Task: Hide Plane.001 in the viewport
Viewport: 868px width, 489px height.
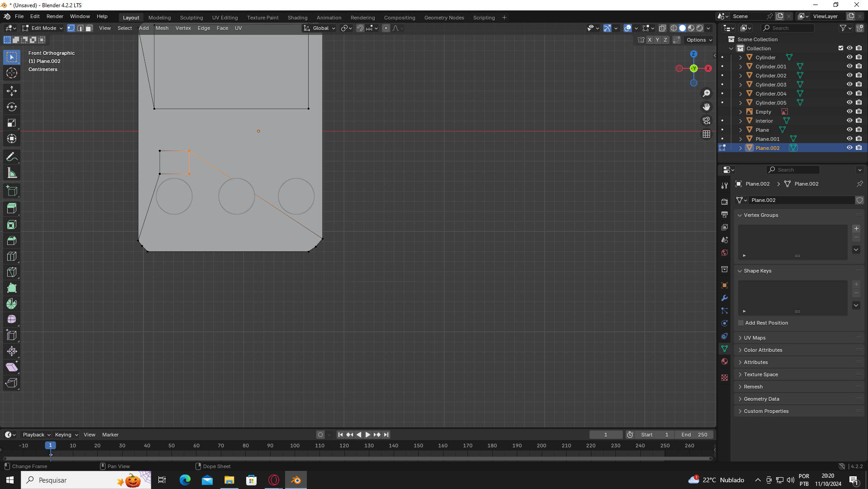Action: 849,139
